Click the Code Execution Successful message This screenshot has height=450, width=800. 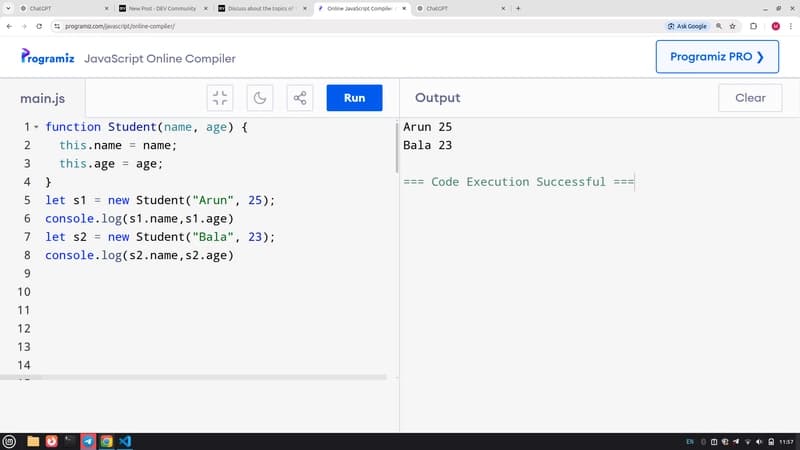(x=518, y=182)
